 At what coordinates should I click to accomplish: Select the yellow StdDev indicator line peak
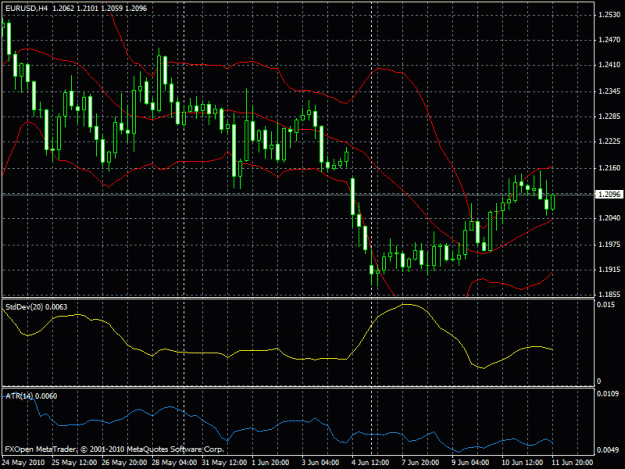point(407,304)
